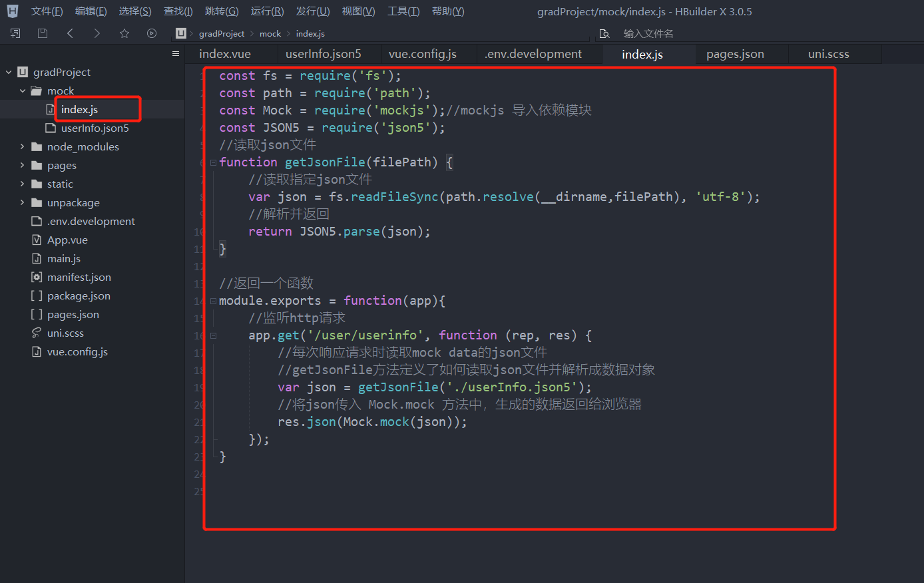Click the project icon in breadcrumb
This screenshot has width=924, height=583.
tap(181, 33)
